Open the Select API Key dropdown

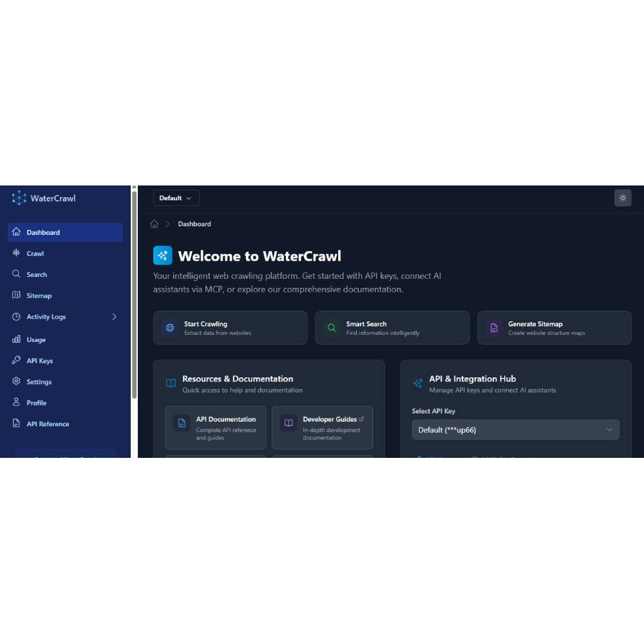515,430
